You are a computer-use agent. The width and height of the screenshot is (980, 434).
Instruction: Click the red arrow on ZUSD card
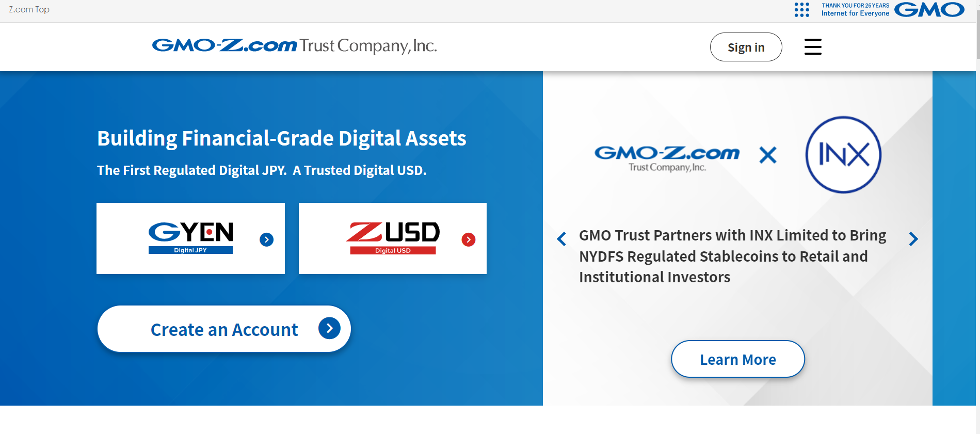click(468, 239)
